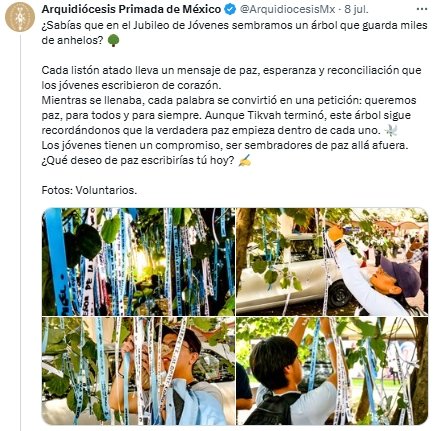View photo of blue ribbons hanging closeup

click(138, 262)
